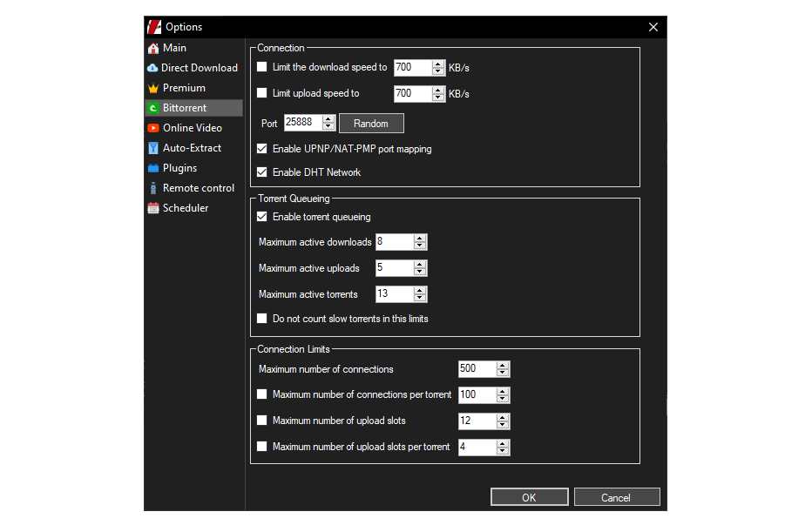The image size is (812, 532).
Task: Open the Direct Download section
Action: [x=193, y=68]
